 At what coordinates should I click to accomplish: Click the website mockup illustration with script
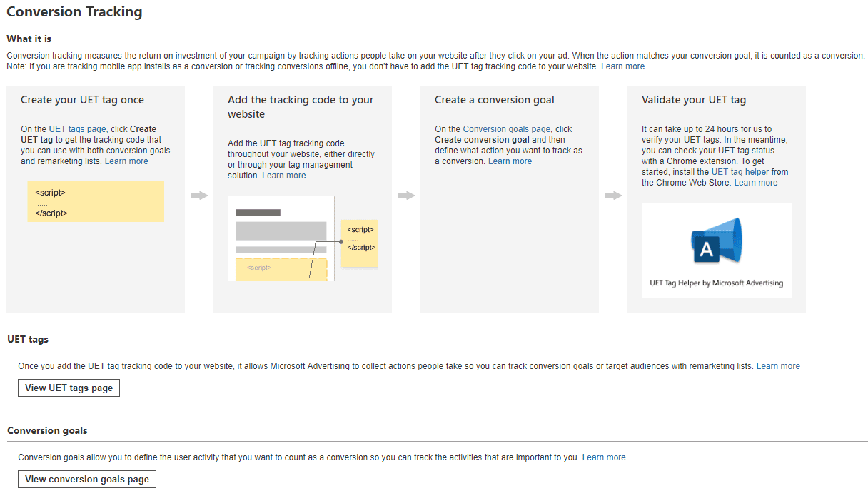[302, 238]
